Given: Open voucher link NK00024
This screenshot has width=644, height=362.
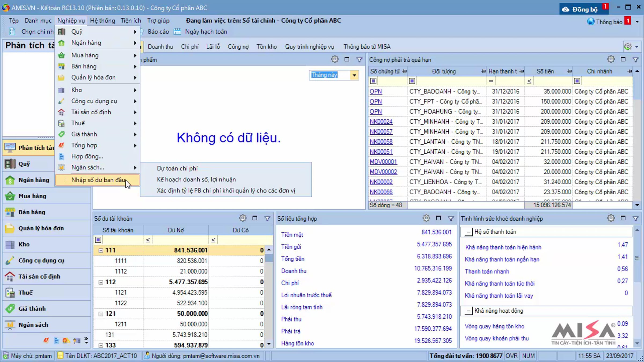Looking at the screenshot, I should [381, 122].
